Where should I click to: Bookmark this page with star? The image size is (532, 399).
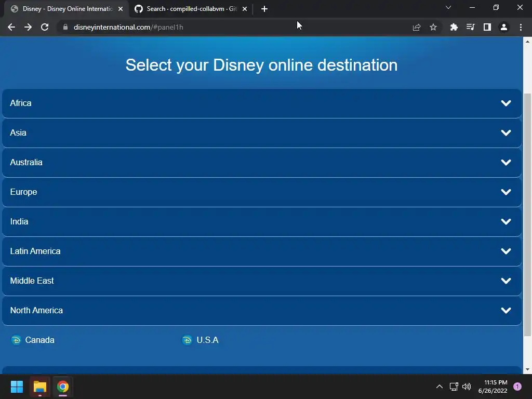433,27
